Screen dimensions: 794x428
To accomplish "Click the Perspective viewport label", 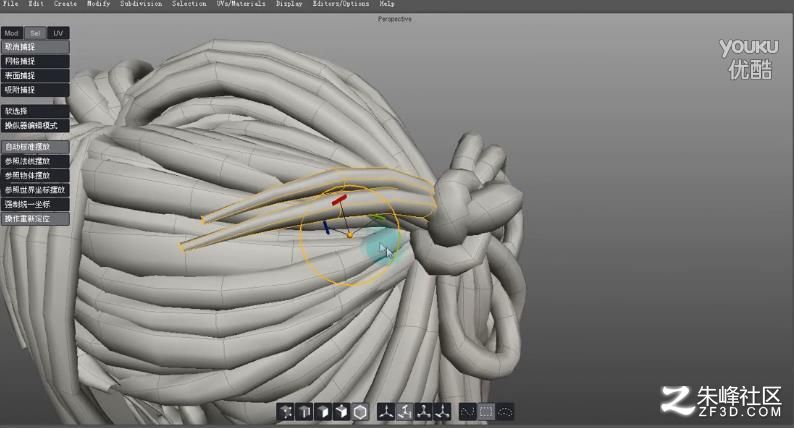I will pos(394,19).
